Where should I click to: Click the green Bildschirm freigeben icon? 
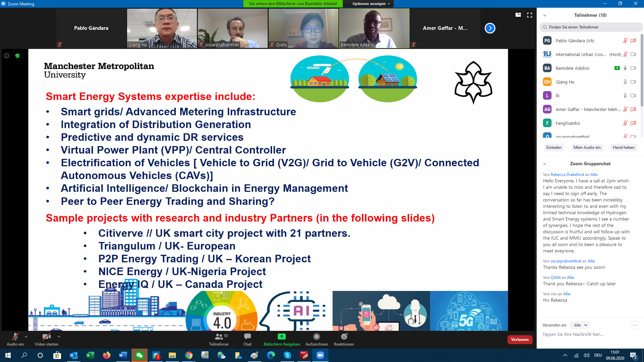click(281, 337)
